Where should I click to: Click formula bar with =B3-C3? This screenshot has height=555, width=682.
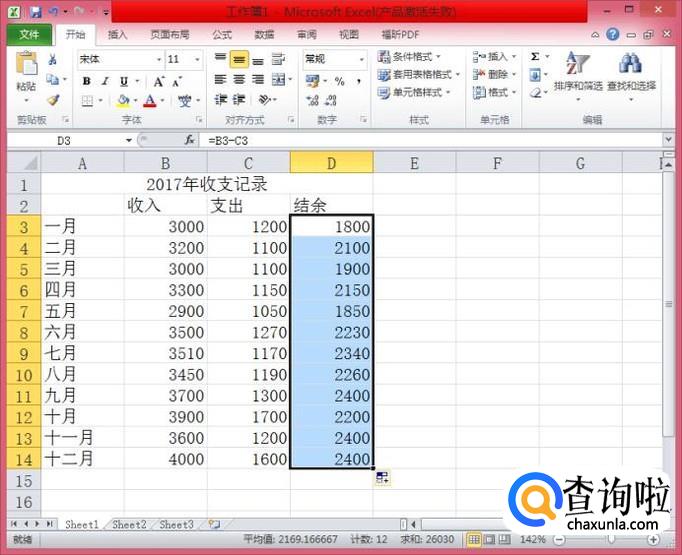[x=431, y=140]
